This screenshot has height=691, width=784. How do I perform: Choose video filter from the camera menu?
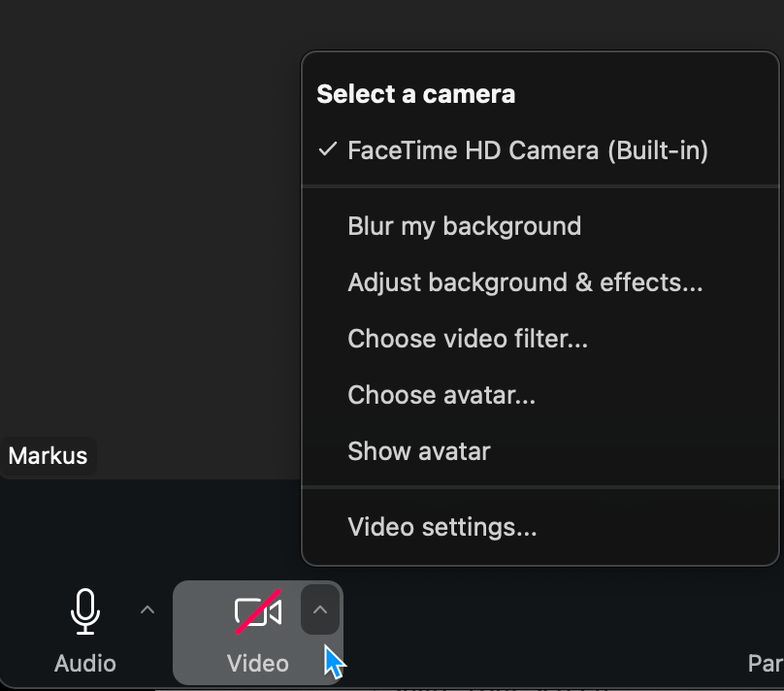tap(468, 339)
